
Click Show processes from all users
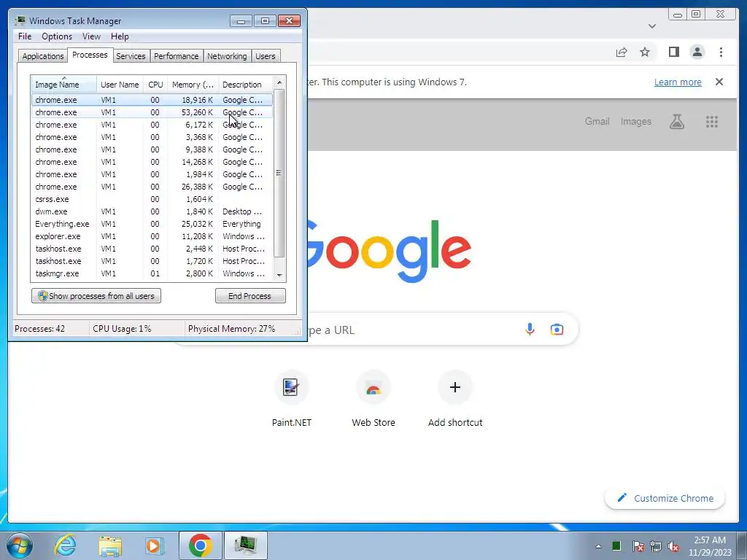click(96, 296)
